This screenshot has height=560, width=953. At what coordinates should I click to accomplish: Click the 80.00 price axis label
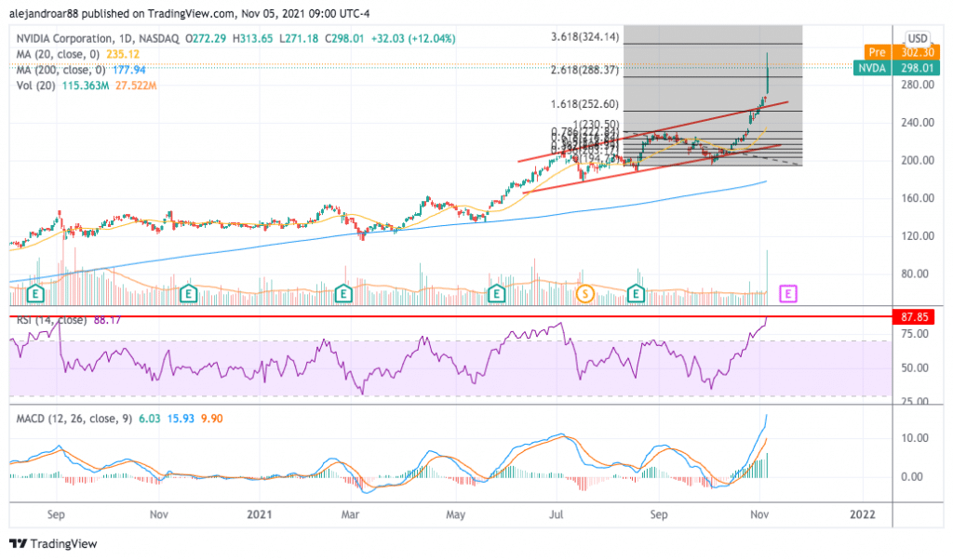coord(917,273)
